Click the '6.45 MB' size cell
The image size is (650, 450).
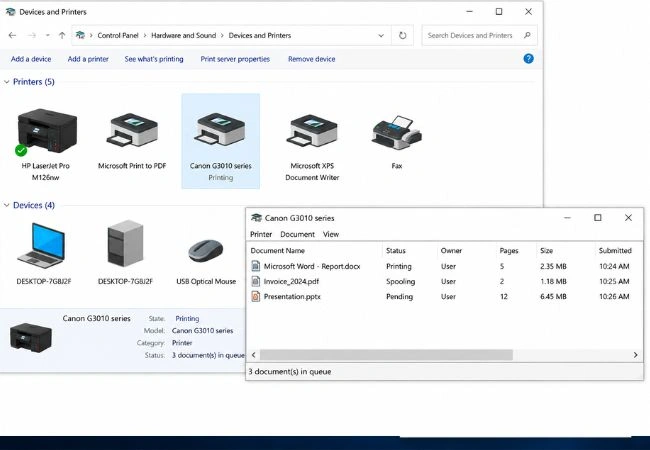553,296
